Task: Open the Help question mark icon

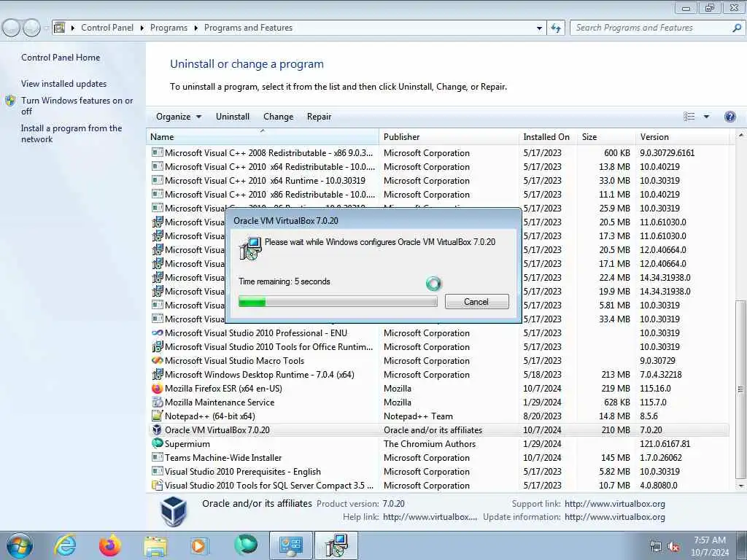Action: click(x=729, y=116)
